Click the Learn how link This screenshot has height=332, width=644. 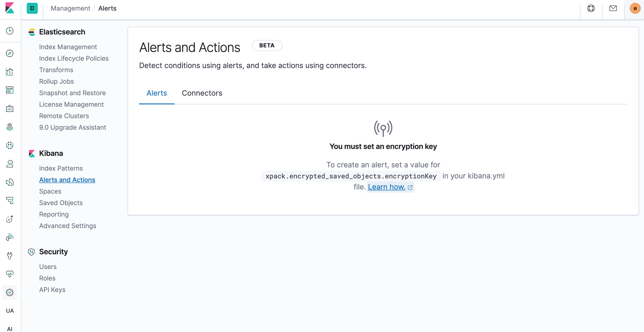386,187
